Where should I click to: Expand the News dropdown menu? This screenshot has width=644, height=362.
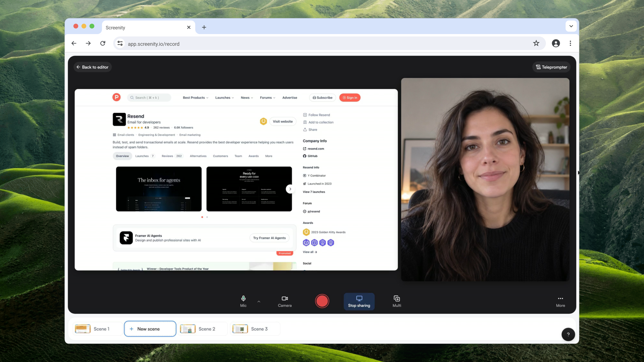[x=247, y=98]
